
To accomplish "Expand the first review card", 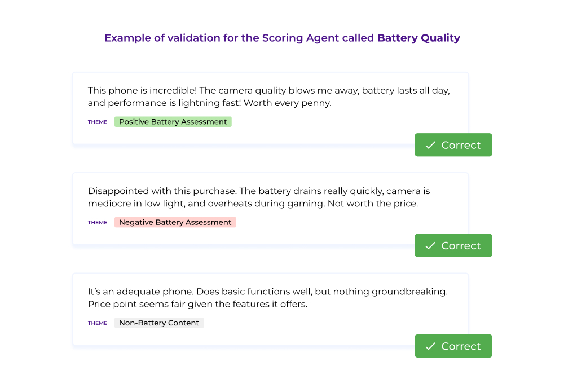I will coord(270,108).
